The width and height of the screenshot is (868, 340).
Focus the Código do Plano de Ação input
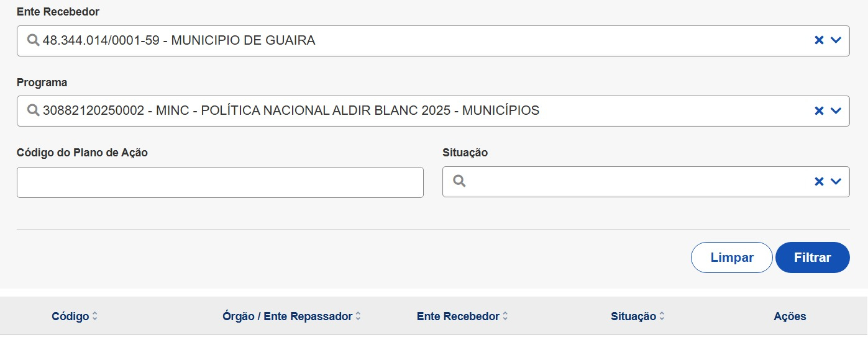(x=220, y=182)
